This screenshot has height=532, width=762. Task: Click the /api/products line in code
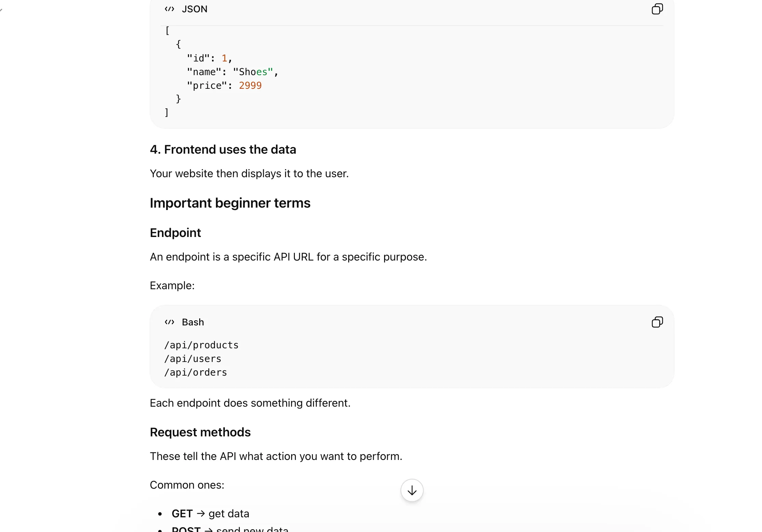coord(201,345)
